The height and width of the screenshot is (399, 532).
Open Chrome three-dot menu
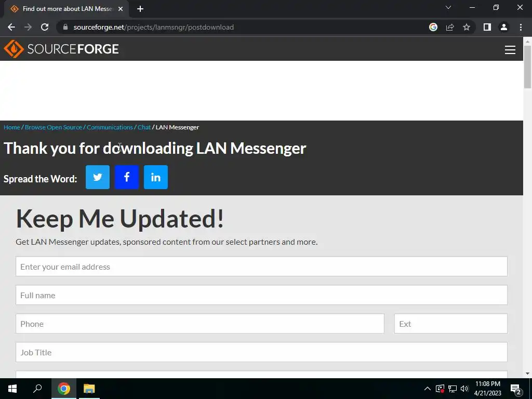[521, 27]
